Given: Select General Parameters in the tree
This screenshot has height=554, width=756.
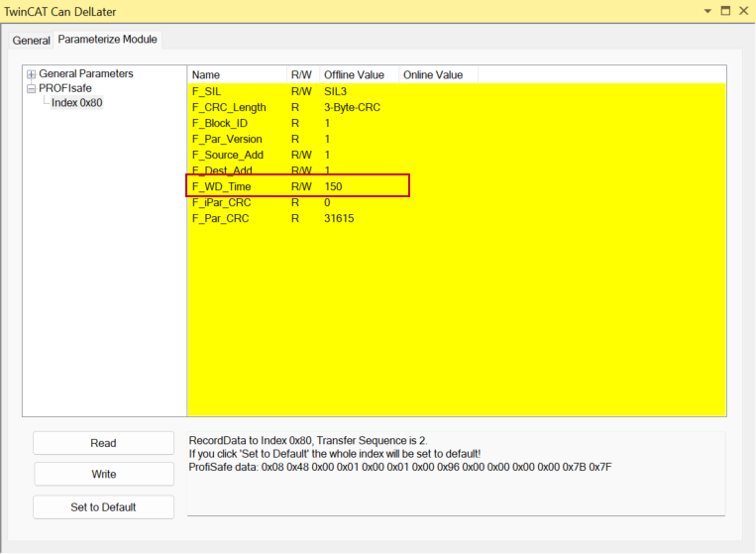Looking at the screenshot, I should pos(86,73).
